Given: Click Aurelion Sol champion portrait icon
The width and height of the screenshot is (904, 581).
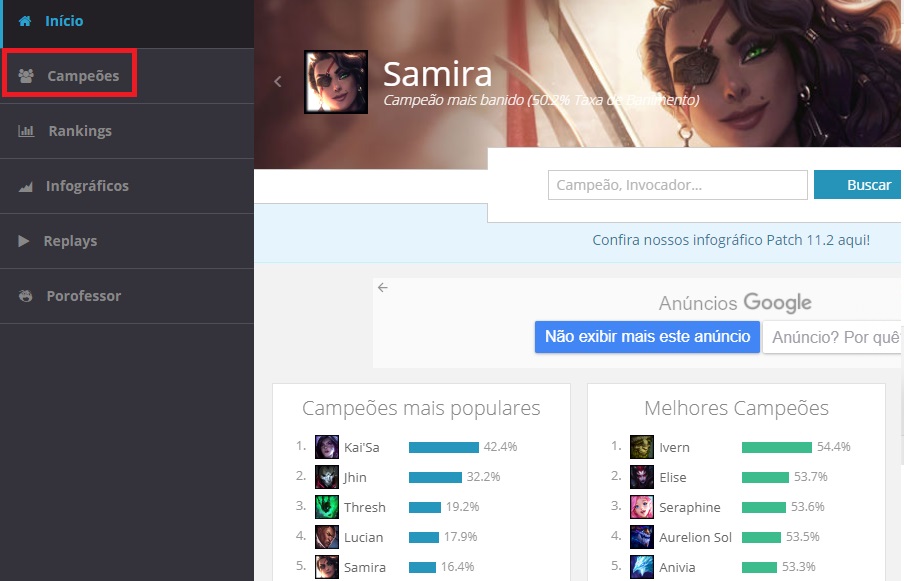Looking at the screenshot, I should click(642, 537).
